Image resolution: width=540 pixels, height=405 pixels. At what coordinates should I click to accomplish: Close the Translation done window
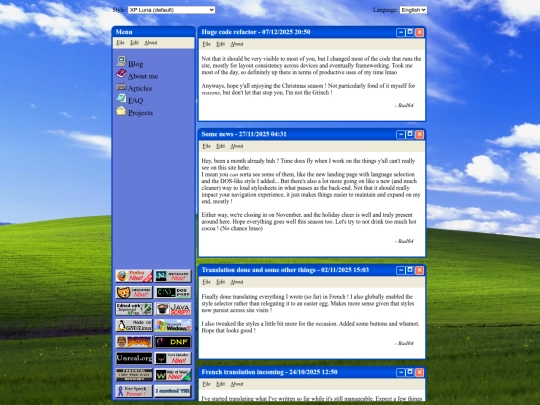(419, 270)
